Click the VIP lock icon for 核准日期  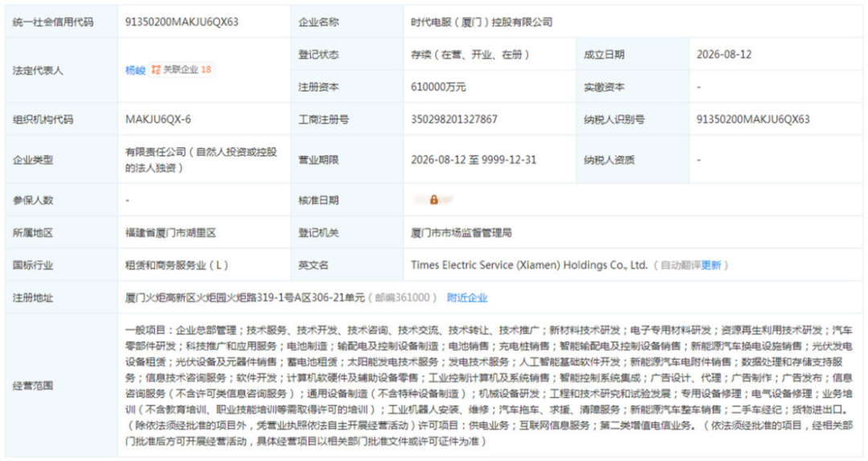point(434,200)
